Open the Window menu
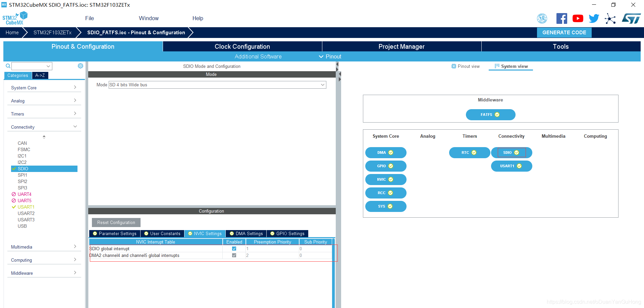 (149, 18)
